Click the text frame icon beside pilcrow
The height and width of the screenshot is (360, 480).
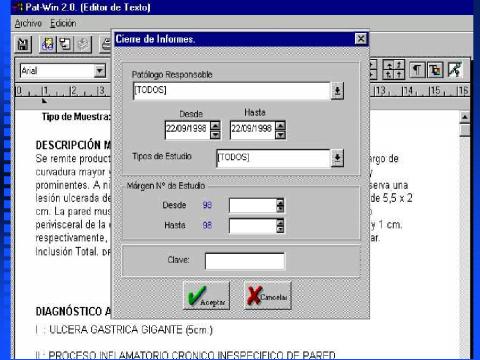point(435,70)
